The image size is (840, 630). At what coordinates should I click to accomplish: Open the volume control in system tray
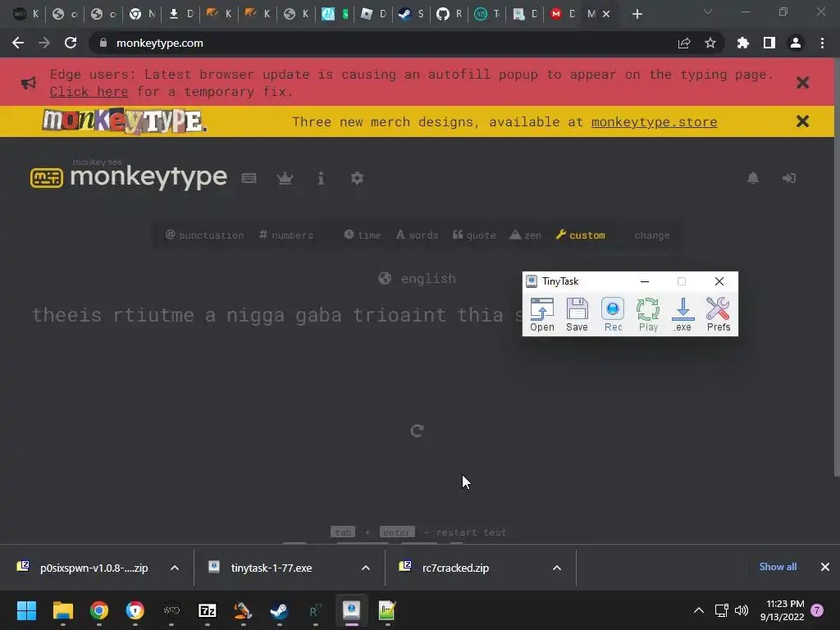[x=742, y=610]
